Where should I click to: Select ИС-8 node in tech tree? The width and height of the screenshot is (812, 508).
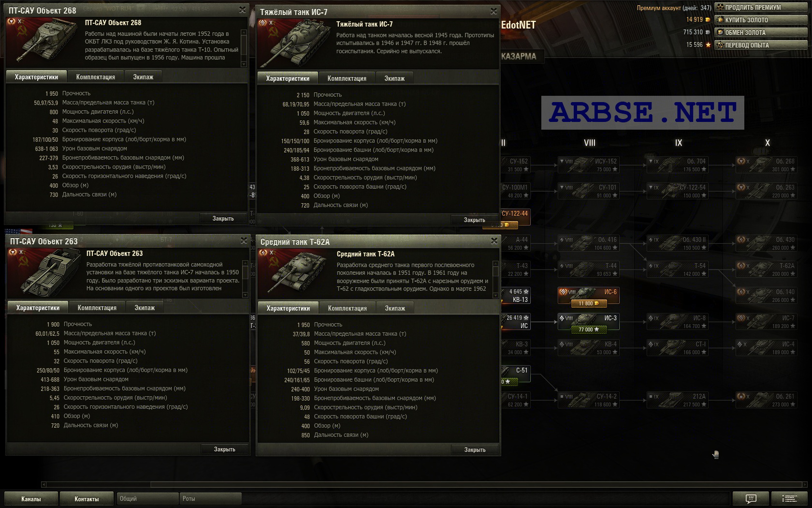pos(677,322)
